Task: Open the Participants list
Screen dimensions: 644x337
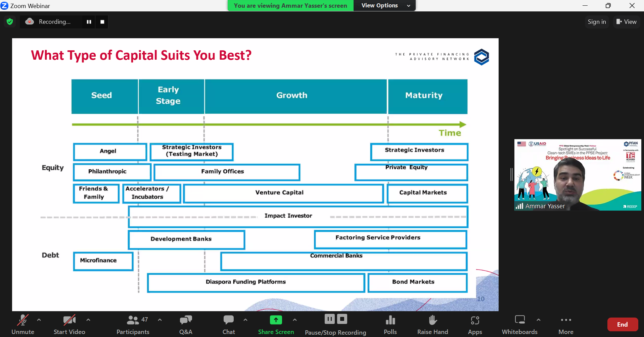Action: pyautogui.click(x=133, y=324)
